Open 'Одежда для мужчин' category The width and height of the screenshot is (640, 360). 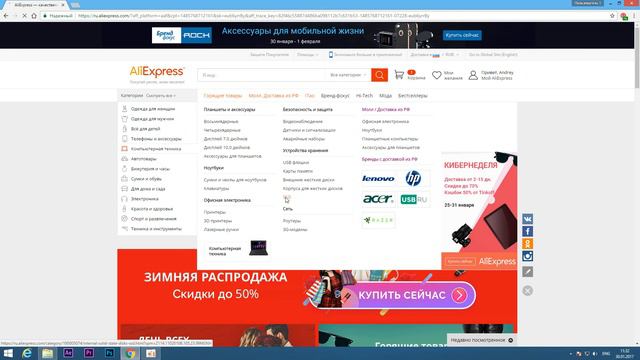click(152, 119)
